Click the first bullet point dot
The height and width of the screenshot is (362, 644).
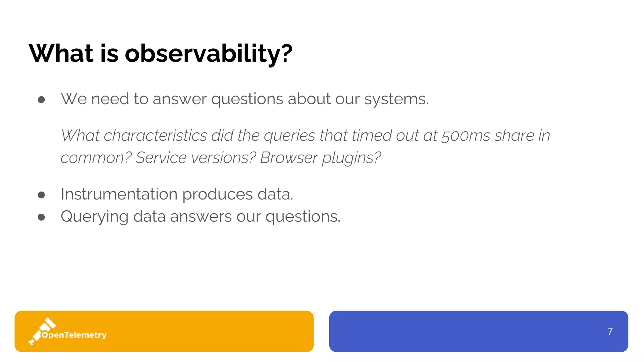41,100
